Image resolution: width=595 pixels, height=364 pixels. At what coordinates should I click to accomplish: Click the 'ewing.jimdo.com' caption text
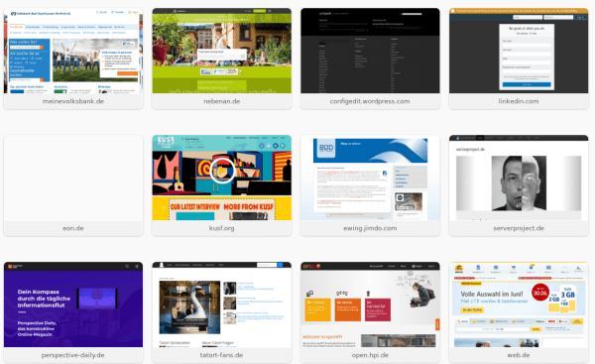tap(370, 228)
